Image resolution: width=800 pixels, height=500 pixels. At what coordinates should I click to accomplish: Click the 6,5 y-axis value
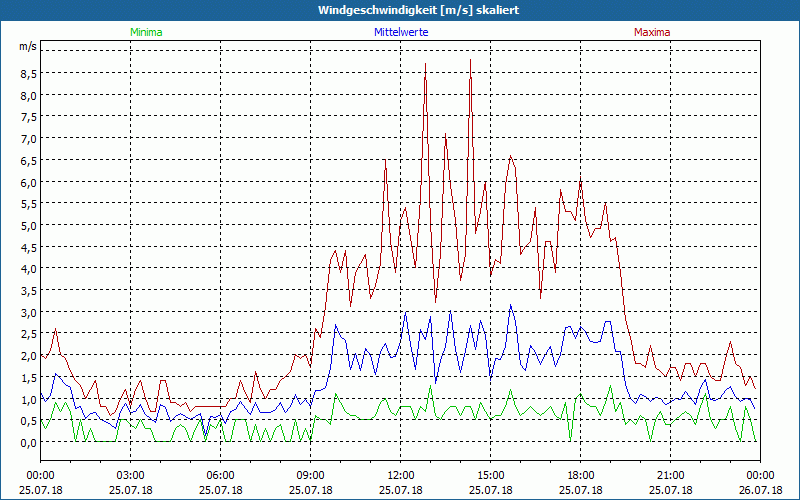click(x=28, y=161)
